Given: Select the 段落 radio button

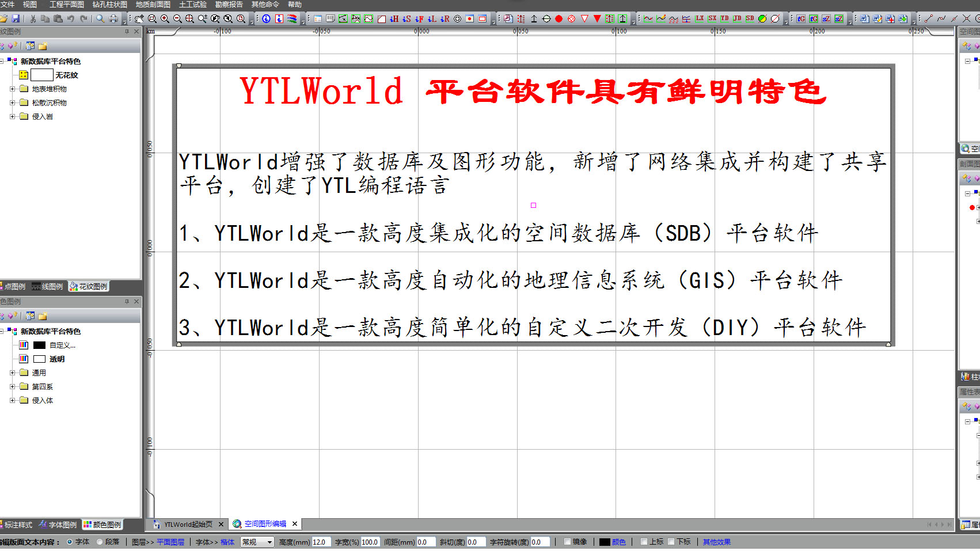Looking at the screenshot, I should click(x=100, y=542).
